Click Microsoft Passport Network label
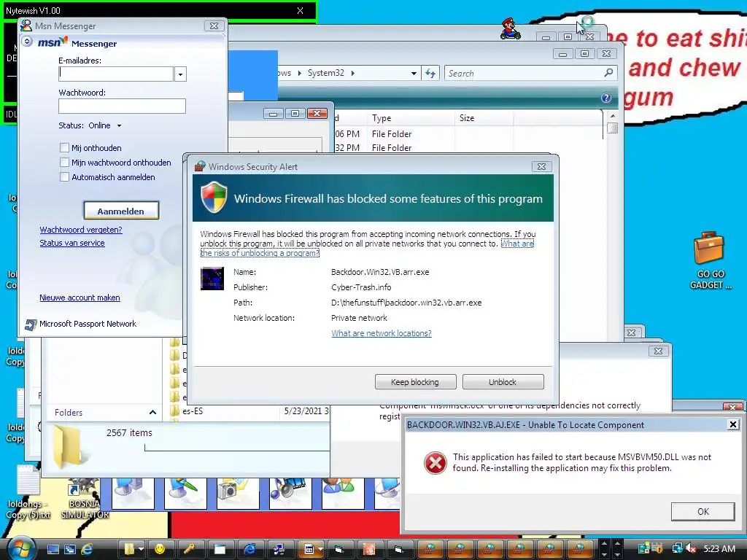 (88, 324)
